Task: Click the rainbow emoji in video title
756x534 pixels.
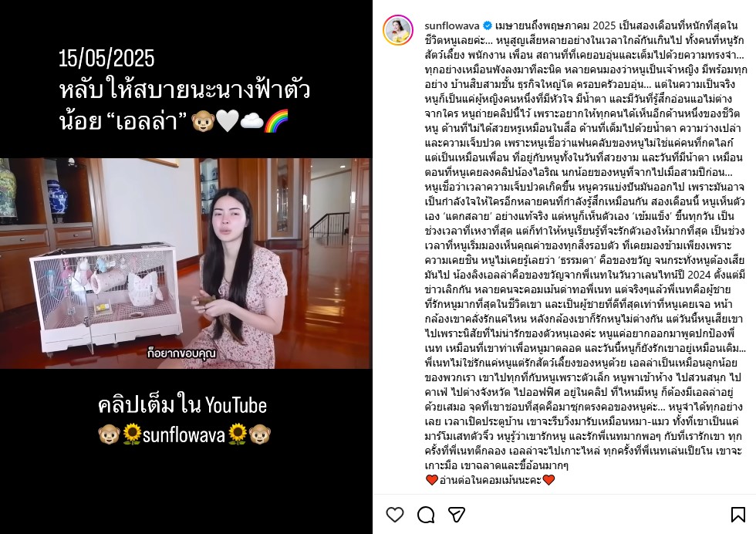Action: [x=276, y=120]
